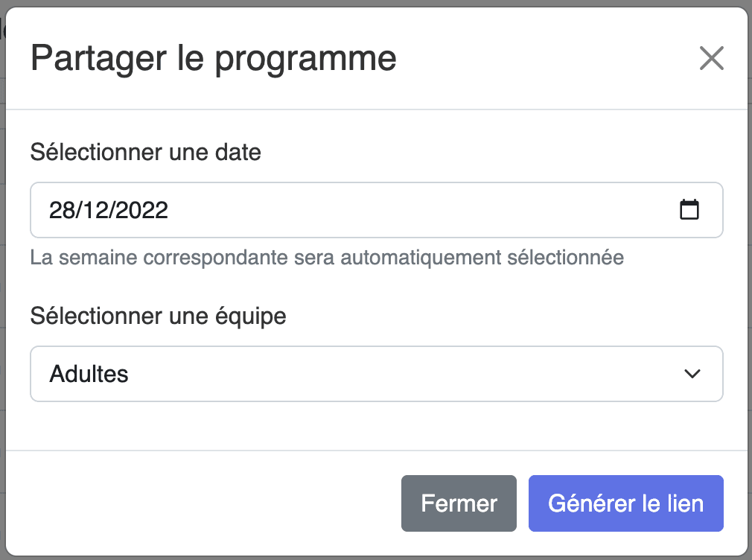Viewport: 752px width, 560px height.
Task: Click empty header area beside the title
Action: 547,59
